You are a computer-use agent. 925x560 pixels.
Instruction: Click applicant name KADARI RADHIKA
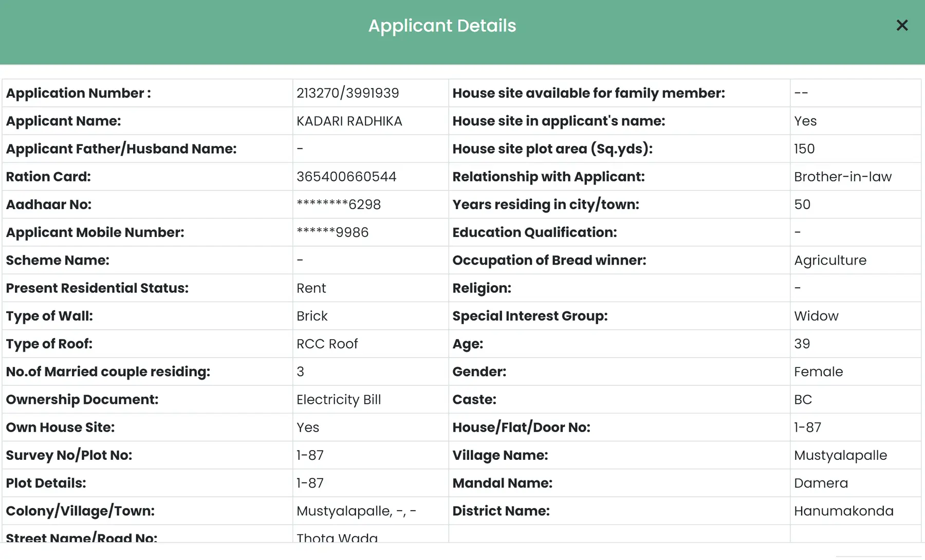(x=349, y=121)
